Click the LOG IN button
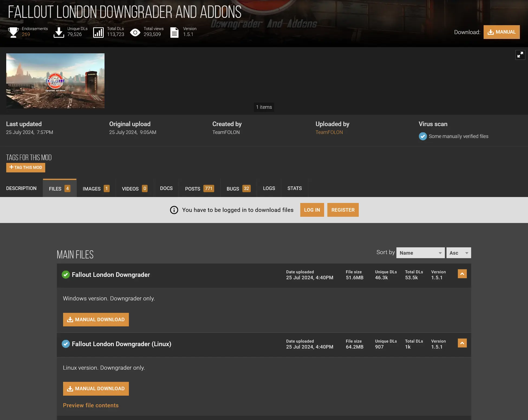The height and width of the screenshot is (420, 528). 312,210
